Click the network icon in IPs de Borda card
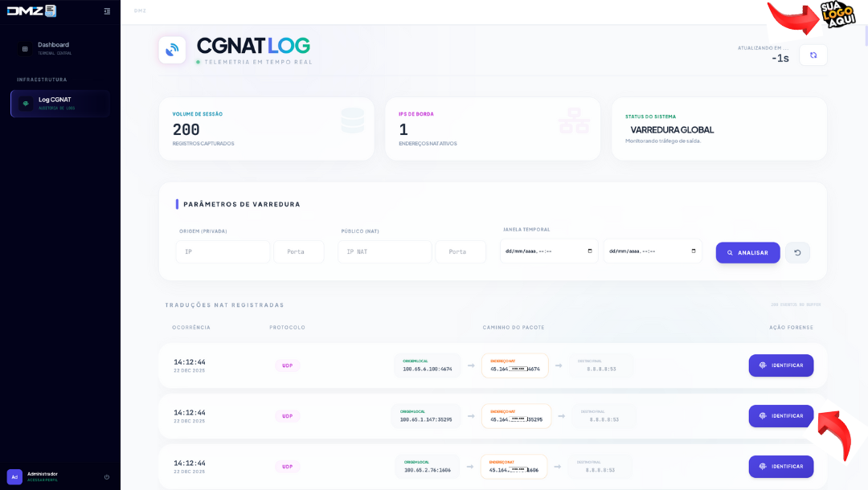The height and width of the screenshot is (490, 868). click(574, 120)
